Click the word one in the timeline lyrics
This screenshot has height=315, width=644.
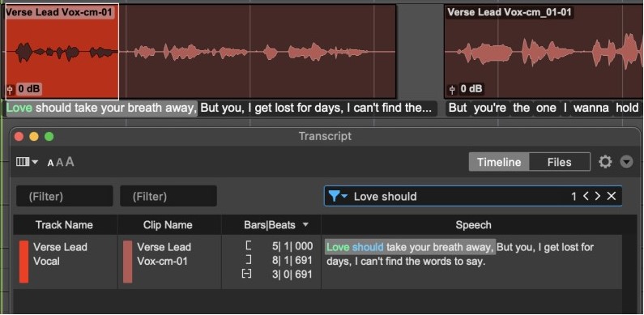click(x=546, y=109)
